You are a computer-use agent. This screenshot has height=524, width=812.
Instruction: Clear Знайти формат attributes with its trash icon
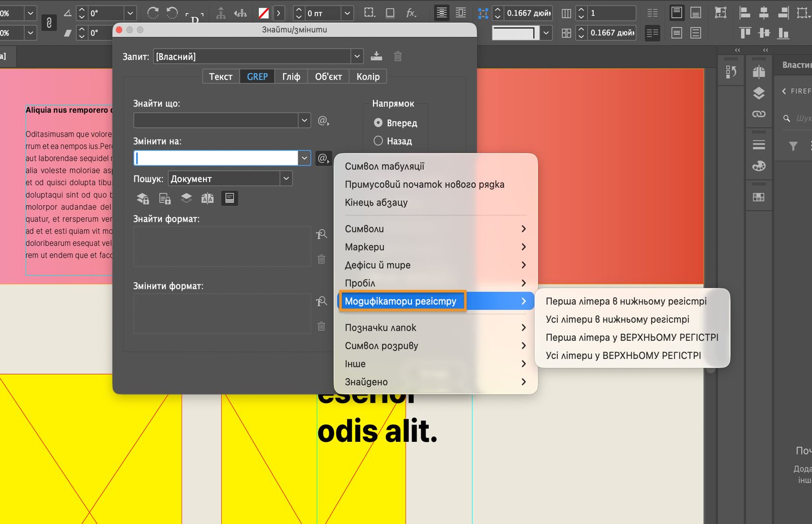(321, 259)
